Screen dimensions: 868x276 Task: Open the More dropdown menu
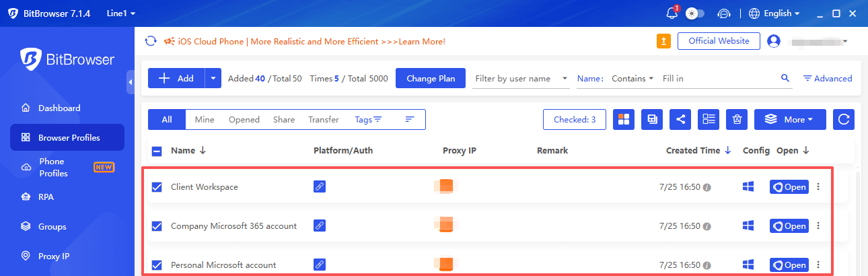[791, 120]
